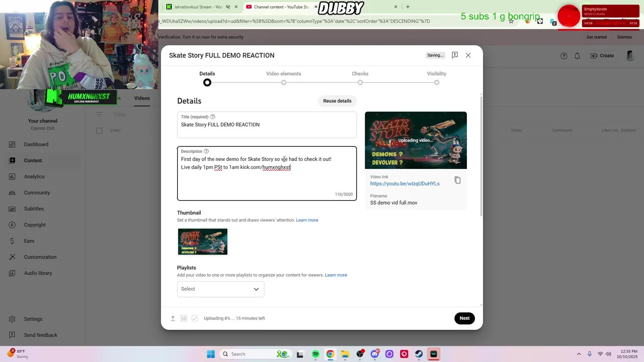
Task: Open Learn more link under Playlists
Action: point(336,275)
